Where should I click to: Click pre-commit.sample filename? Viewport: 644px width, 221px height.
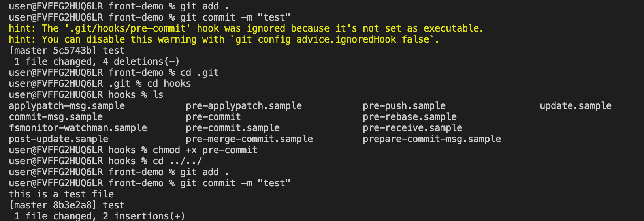(233, 128)
